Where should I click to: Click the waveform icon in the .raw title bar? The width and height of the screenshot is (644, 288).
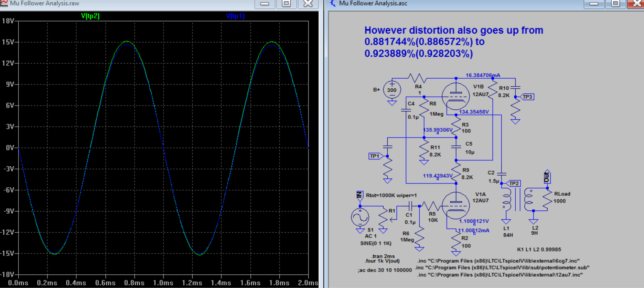click(x=4, y=3)
